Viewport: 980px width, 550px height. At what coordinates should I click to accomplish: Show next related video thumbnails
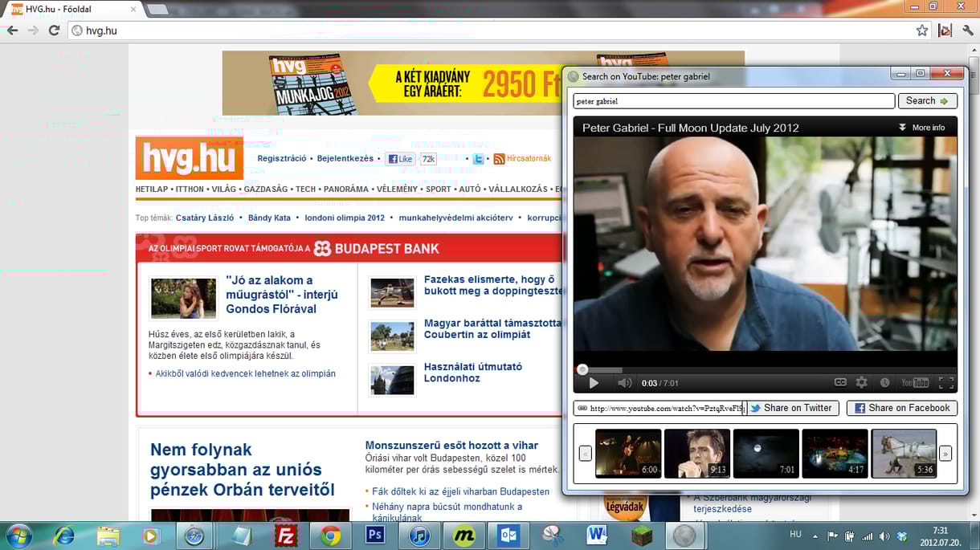click(945, 454)
